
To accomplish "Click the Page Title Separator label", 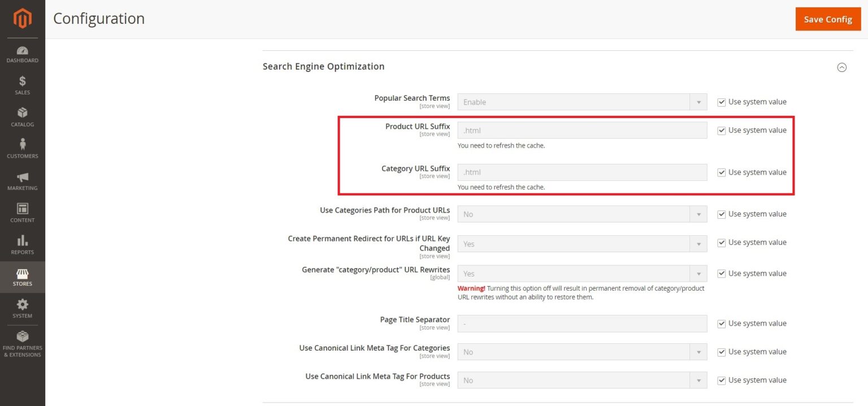I will [415, 319].
